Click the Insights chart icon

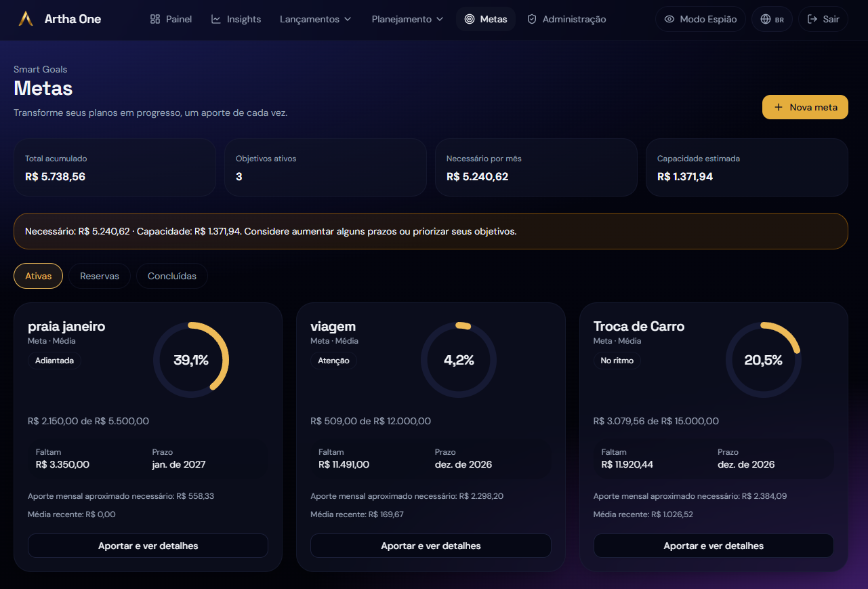click(x=216, y=19)
